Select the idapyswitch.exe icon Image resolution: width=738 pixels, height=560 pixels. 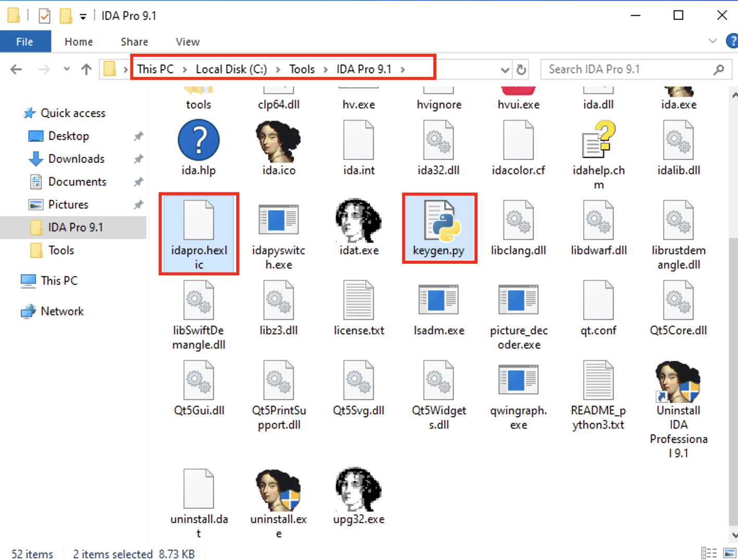coord(278,220)
